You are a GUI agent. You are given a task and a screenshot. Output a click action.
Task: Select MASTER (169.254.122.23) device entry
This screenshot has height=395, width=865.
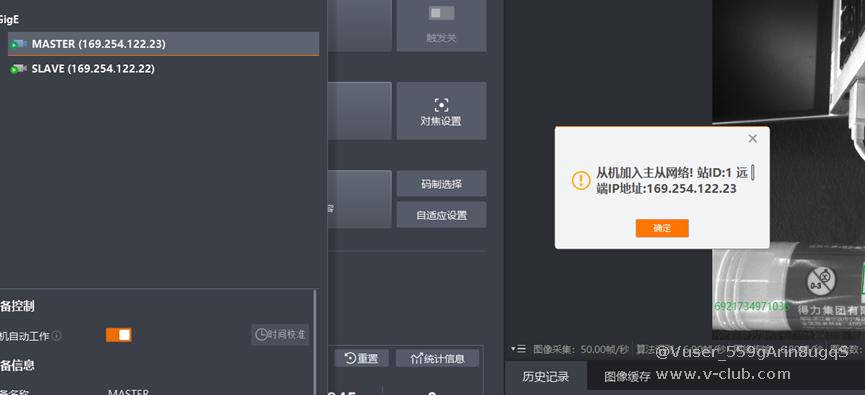point(163,44)
